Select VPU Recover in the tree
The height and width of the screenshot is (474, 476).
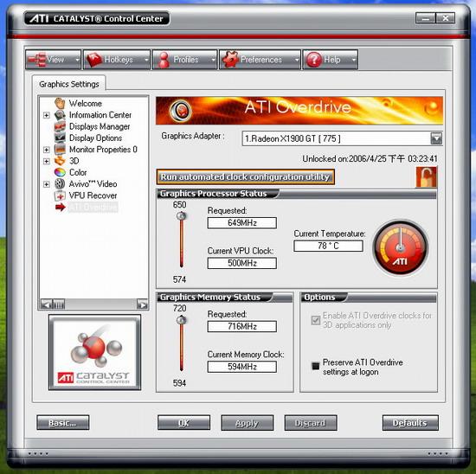point(93,195)
